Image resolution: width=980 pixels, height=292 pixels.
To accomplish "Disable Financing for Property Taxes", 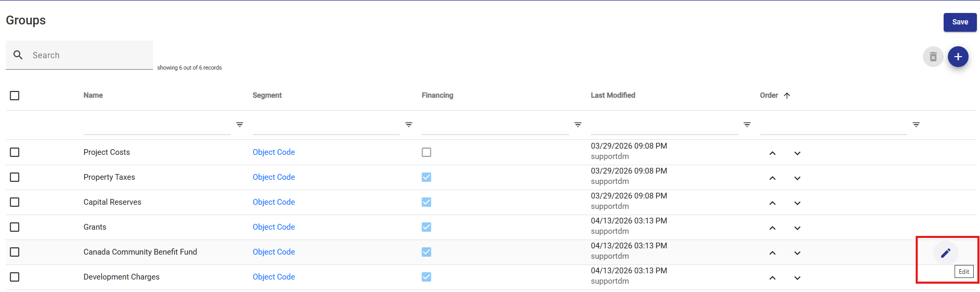I will pyautogui.click(x=426, y=177).
